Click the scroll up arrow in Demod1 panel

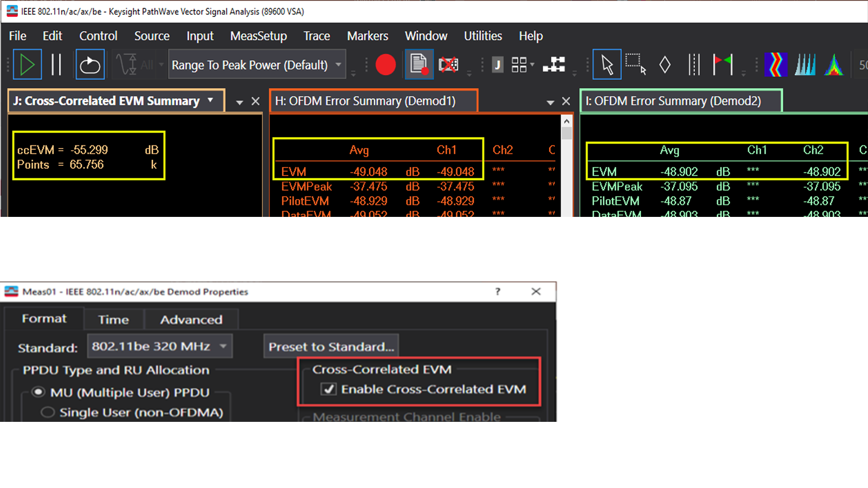coord(567,121)
